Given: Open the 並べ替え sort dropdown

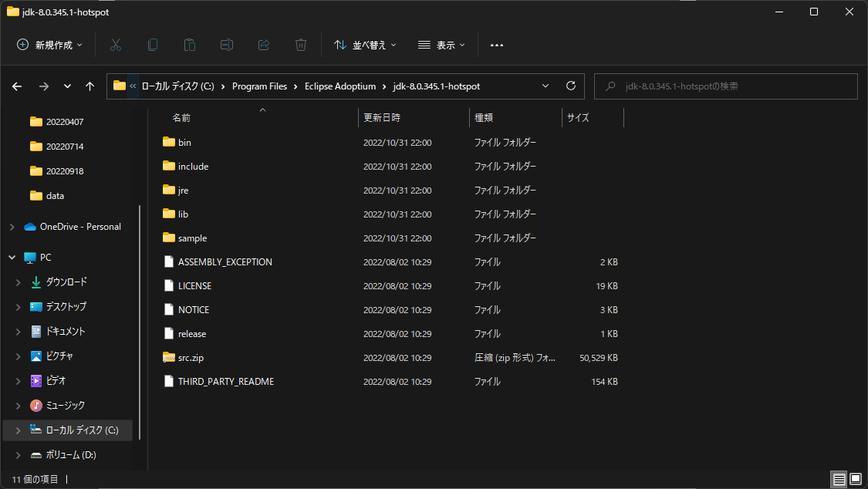Looking at the screenshot, I should point(365,45).
